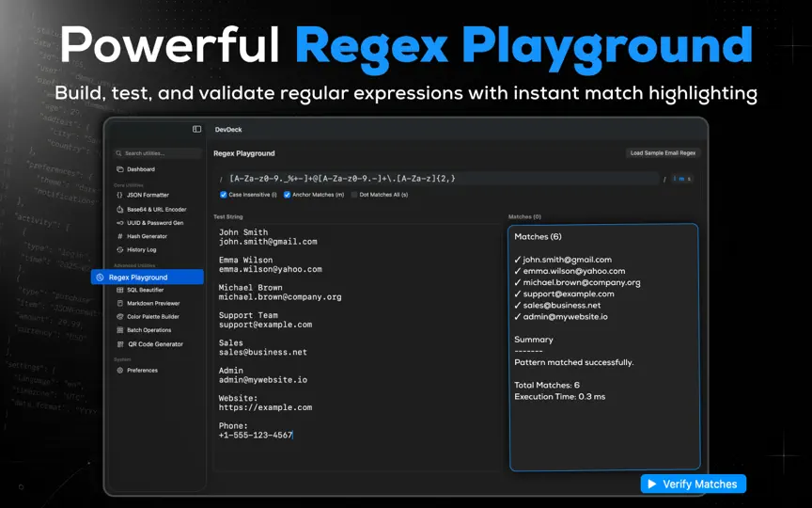Open Preferences via its gear icon
Image resolution: width=812 pixels, height=508 pixels.
120,370
